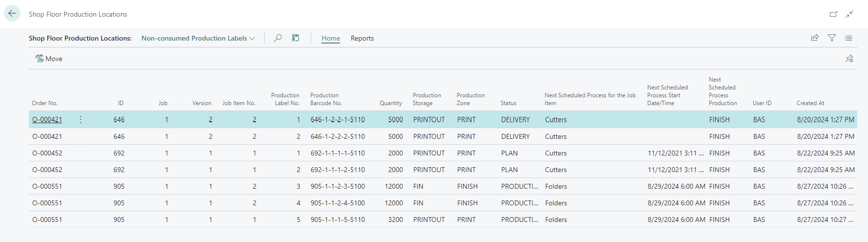This screenshot has height=242, width=868.
Task: Click the Shop Floor Production Locations page title
Action: click(78, 14)
